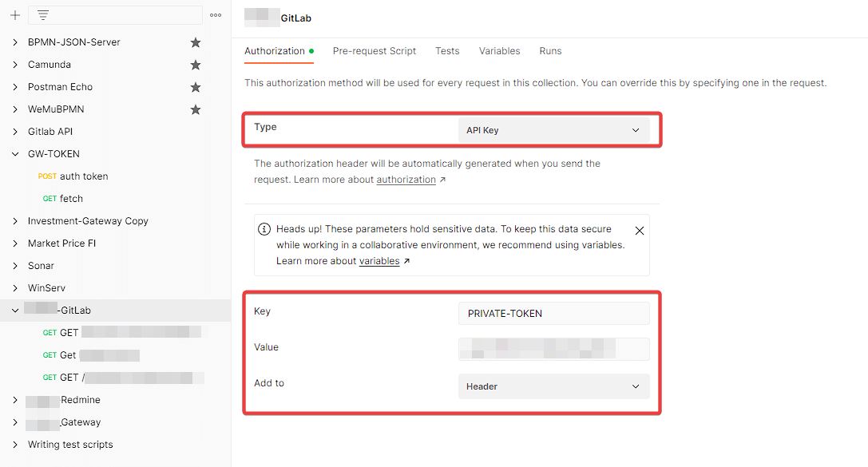Toggle the star on WeMuBPMN

[196, 109]
